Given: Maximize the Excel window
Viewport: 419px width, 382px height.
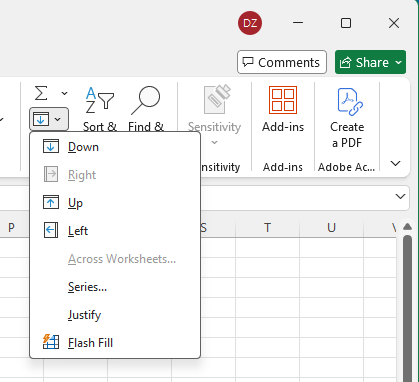Looking at the screenshot, I should (x=346, y=23).
